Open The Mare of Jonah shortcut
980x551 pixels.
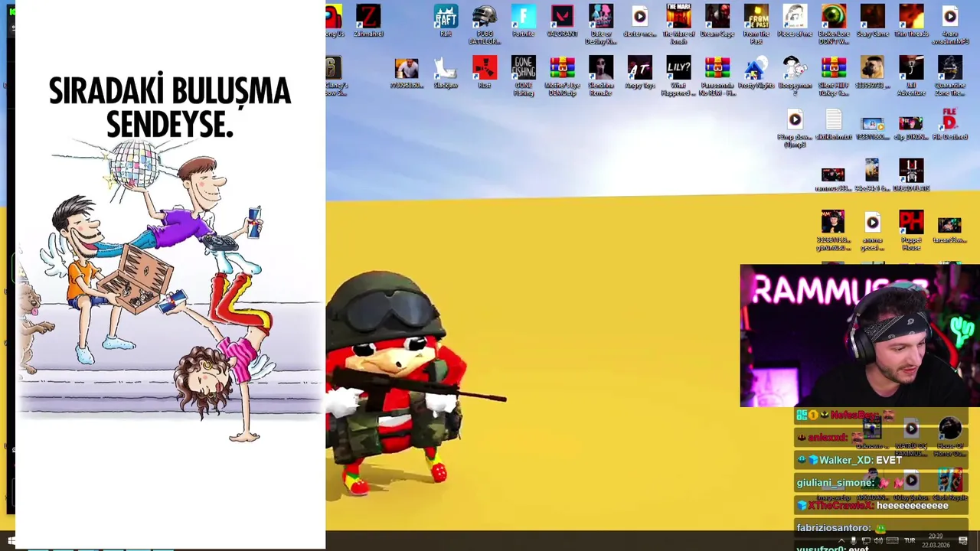coord(678,24)
